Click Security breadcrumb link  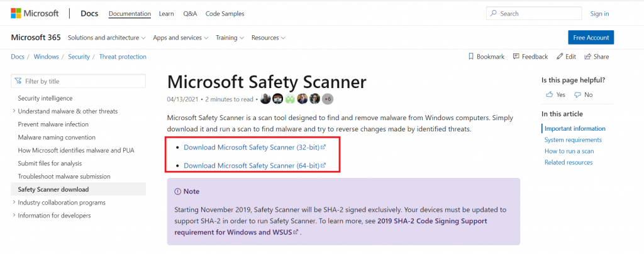pyautogui.click(x=79, y=57)
